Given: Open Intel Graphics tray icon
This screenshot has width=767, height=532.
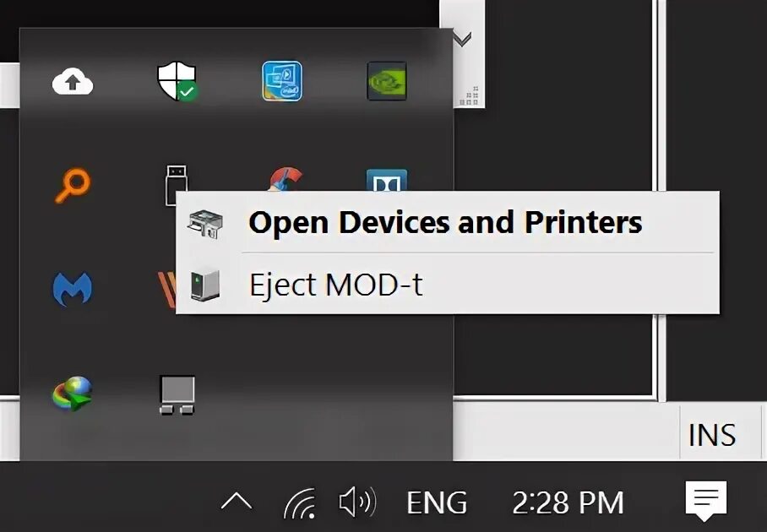Looking at the screenshot, I should 282,81.
